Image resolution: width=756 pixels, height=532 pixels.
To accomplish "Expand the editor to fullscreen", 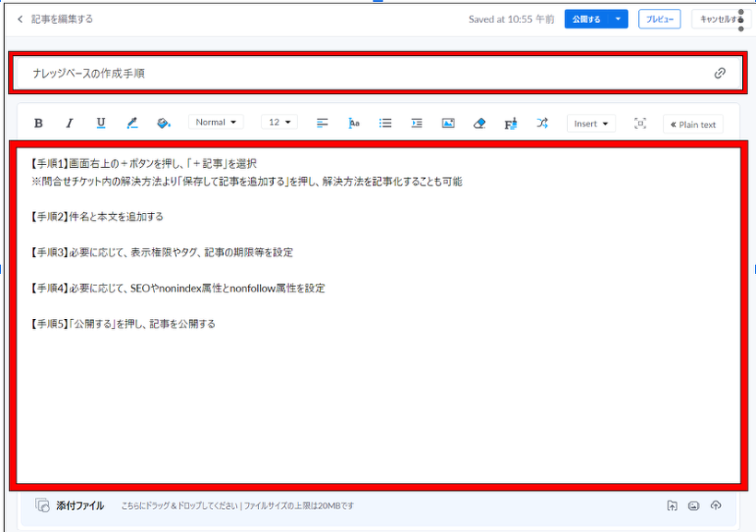I will point(640,124).
